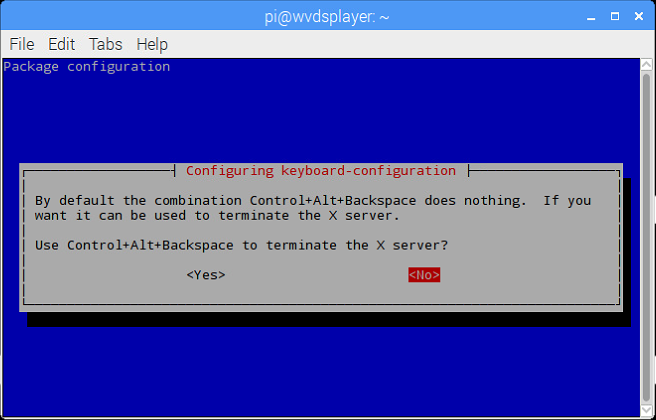Open the Edit menu
Viewport: 656px width, 420px height.
62,44
